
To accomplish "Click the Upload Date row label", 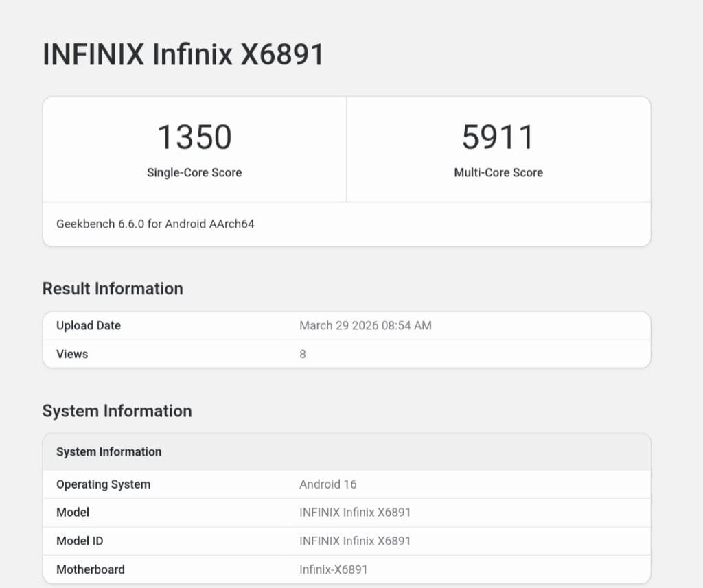I will 89,326.
